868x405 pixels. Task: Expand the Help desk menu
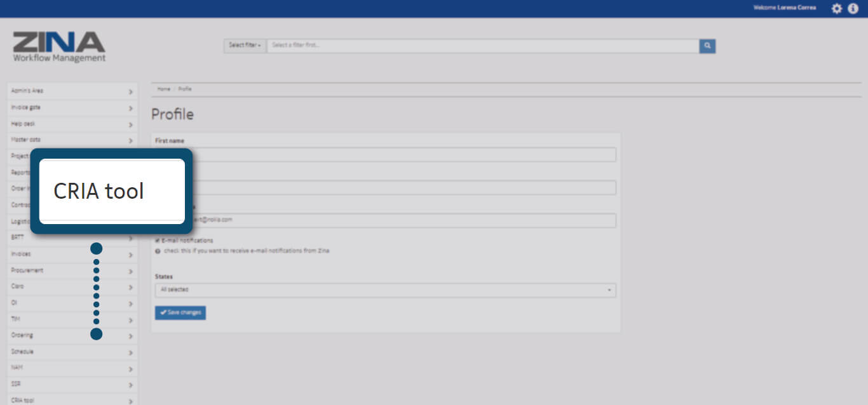(x=71, y=124)
